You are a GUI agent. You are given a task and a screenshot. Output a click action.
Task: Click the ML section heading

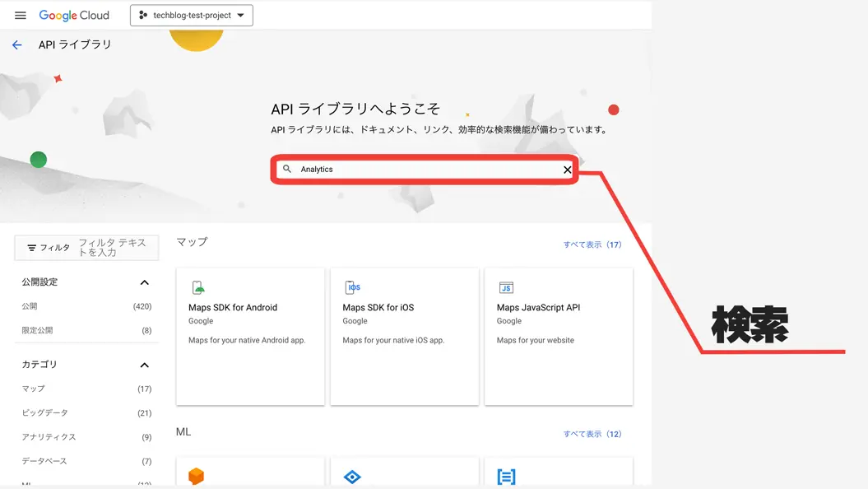[x=183, y=432]
